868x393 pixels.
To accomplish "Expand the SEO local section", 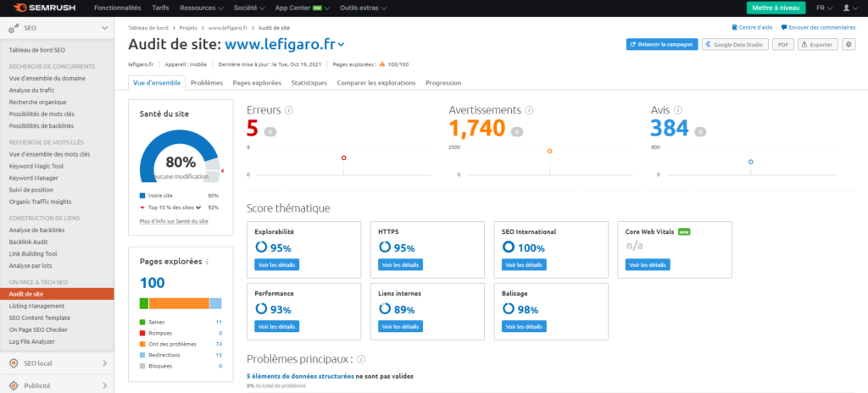I will point(104,363).
